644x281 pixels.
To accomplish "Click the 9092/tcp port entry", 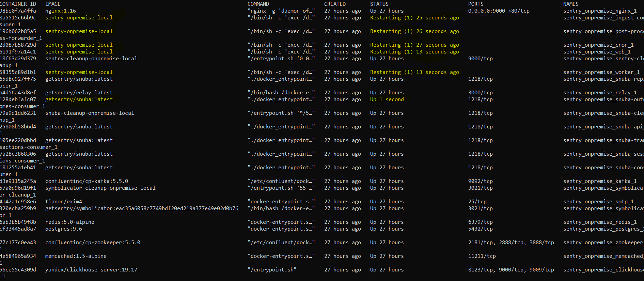I will tap(481, 181).
